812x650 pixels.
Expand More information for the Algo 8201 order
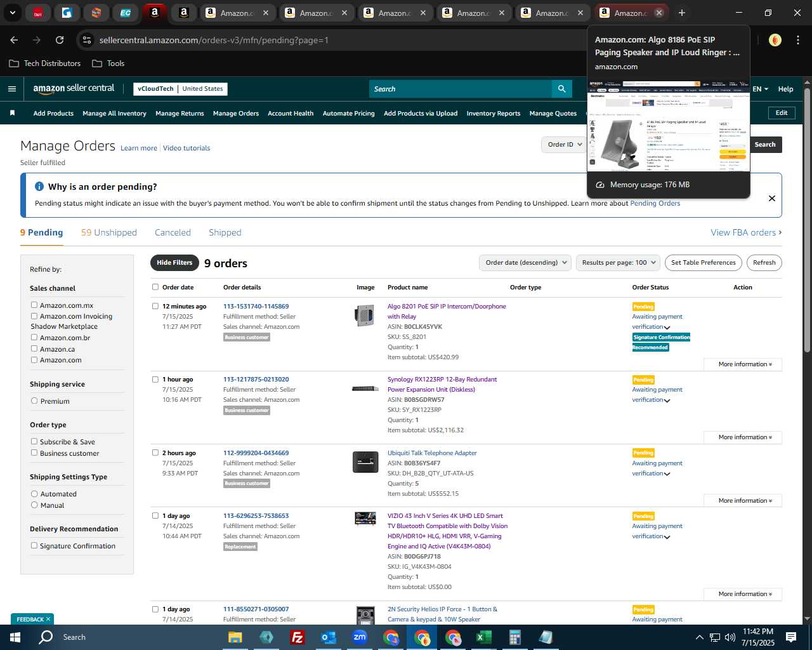[743, 364]
